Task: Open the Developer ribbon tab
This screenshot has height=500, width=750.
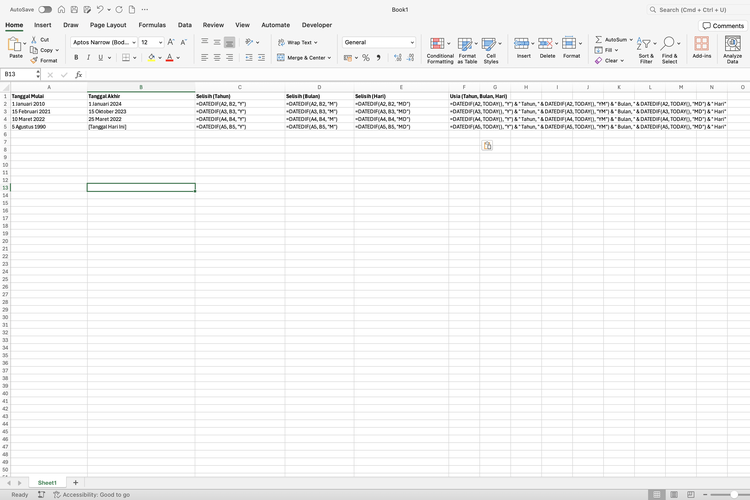Action: tap(317, 25)
